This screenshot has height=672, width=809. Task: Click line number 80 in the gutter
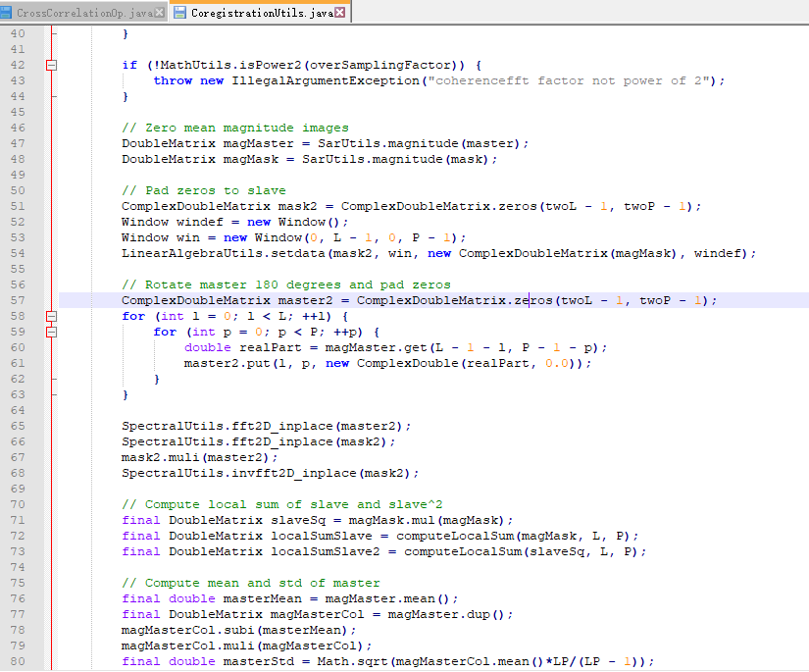[18, 661]
